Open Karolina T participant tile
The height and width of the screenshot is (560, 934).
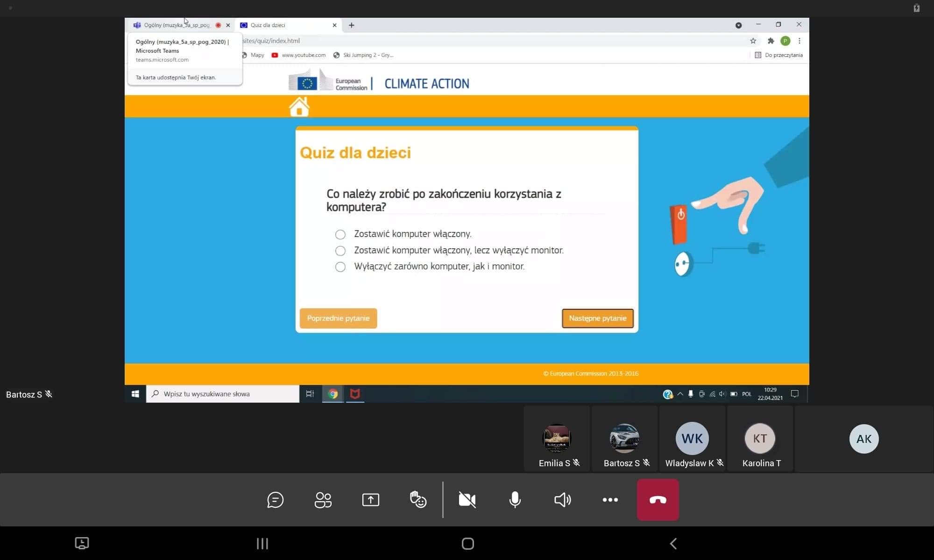coord(760,439)
